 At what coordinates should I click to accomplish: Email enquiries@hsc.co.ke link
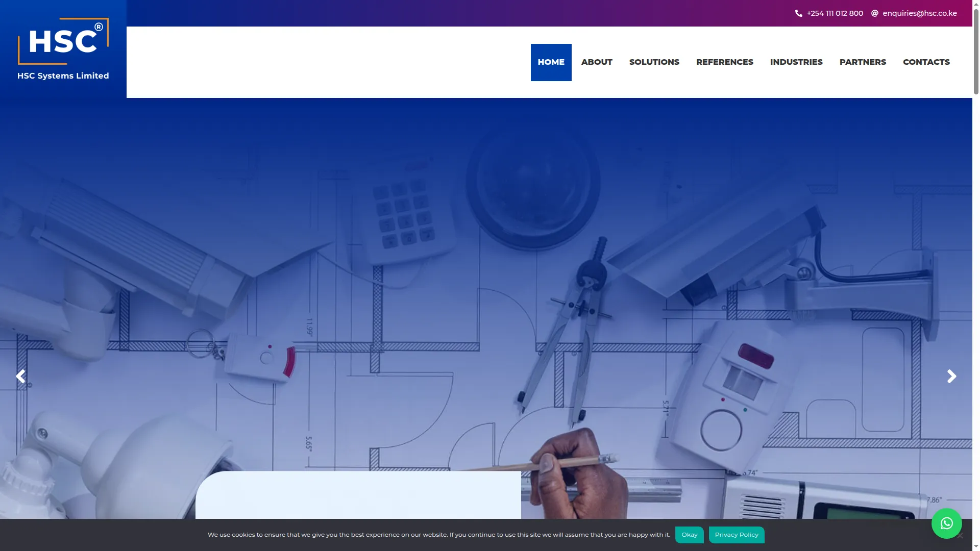pos(919,13)
